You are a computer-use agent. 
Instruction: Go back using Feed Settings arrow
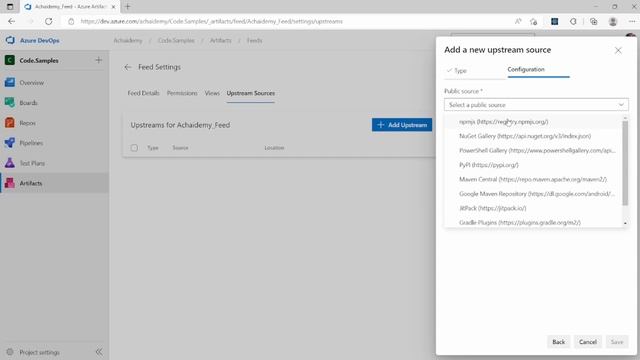tap(128, 67)
